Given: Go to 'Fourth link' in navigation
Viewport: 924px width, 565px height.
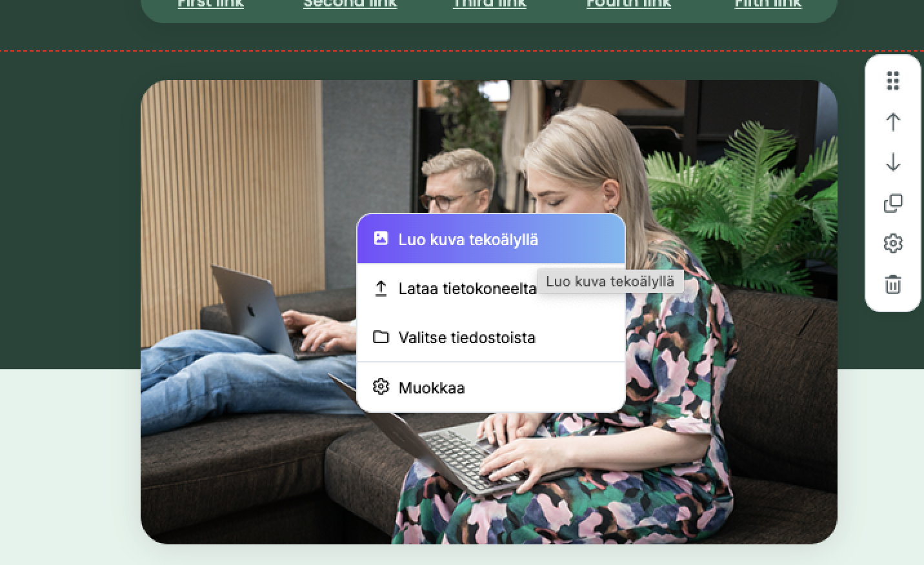Looking at the screenshot, I should 628,4.
